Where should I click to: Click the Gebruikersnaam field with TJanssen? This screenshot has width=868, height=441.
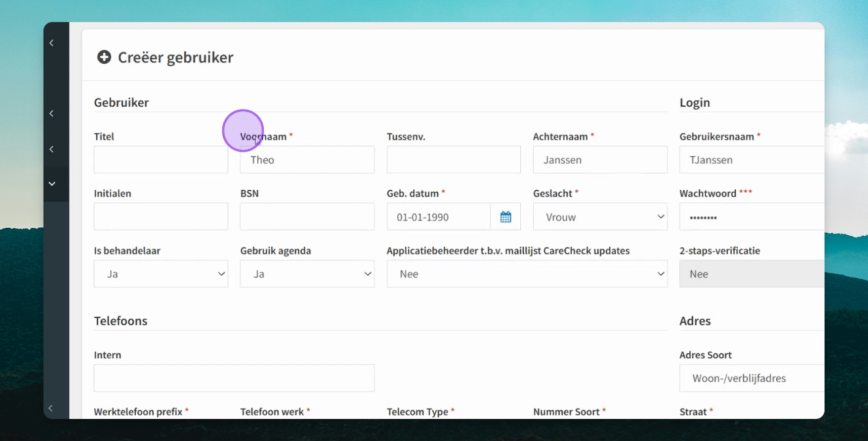752,160
